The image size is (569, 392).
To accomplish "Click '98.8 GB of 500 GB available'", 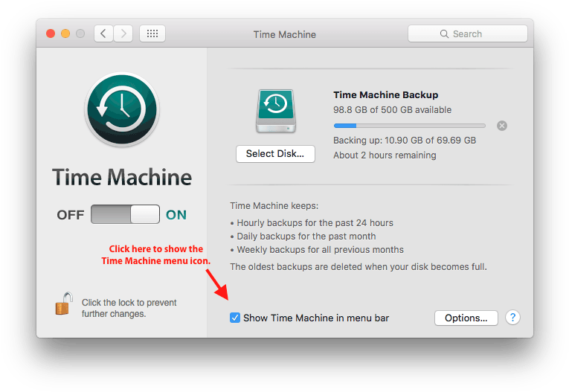I will tap(392, 110).
